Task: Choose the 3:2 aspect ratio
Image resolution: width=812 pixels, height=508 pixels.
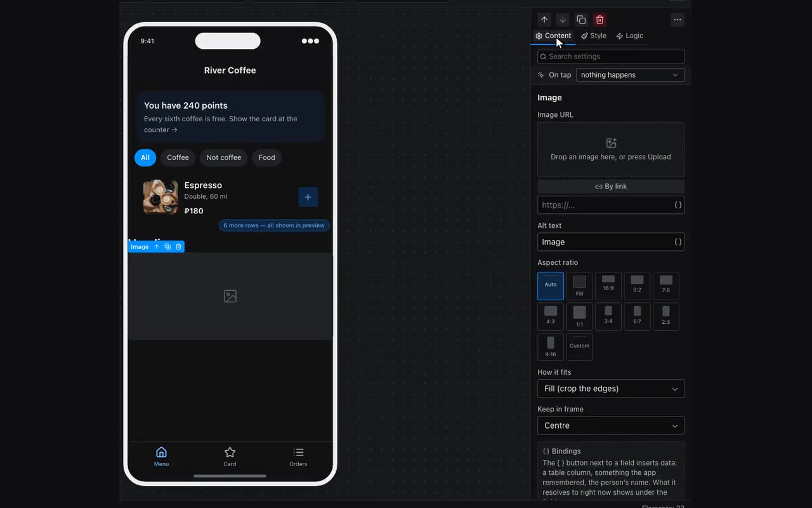Action: point(637,286)
